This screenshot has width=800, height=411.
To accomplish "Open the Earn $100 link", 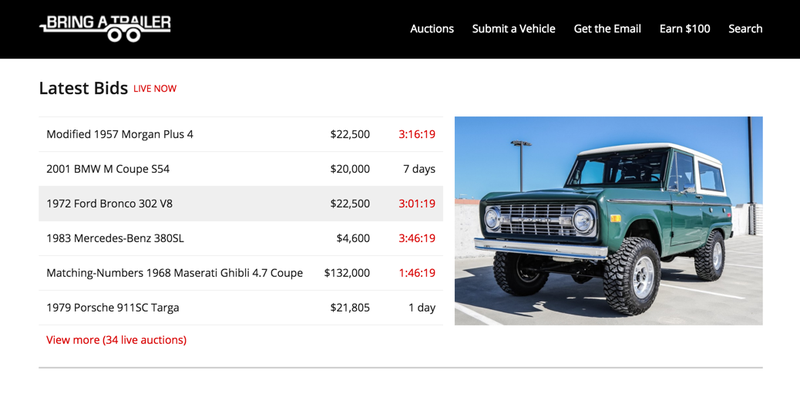I will click(x=684, y=29).
